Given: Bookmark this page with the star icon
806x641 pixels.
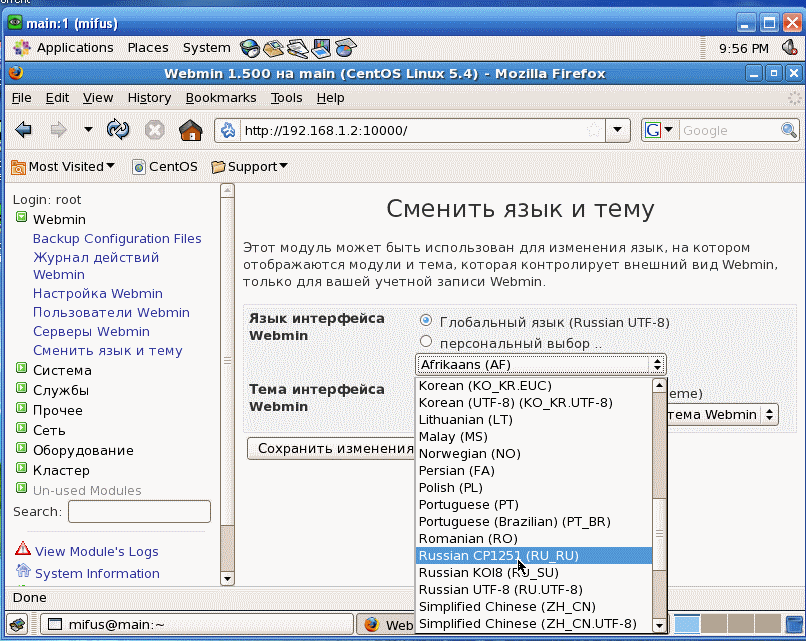Looking at the screenshot, I should [594, 130].
